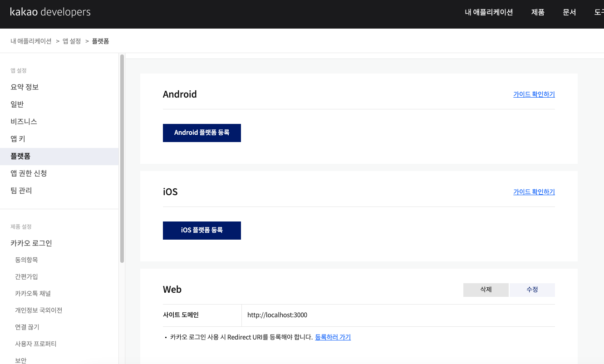The image size is (604, 364).
Task: Click 사이트 도메인 label cell
Action: 202,315
